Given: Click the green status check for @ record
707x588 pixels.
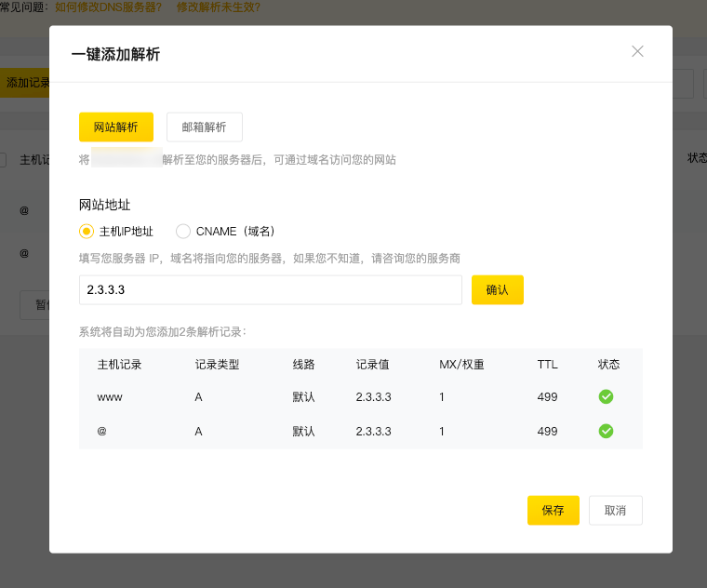Looking at the screenshot, I should [x=606, y=432].
